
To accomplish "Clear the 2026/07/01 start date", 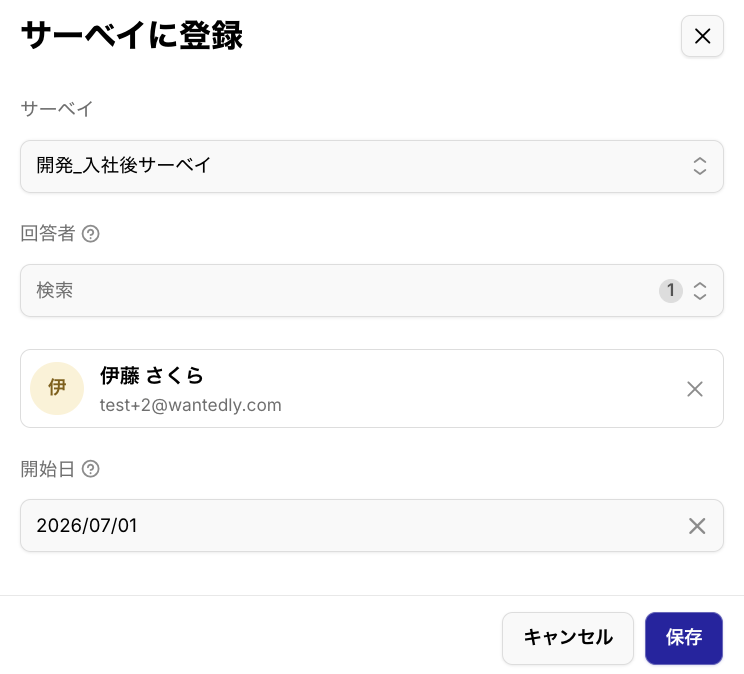I will pyautogui.click(x=697, y=525).
